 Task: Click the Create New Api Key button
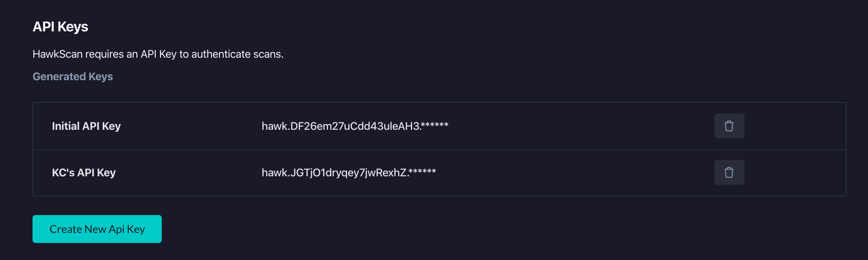pos(97,229)
